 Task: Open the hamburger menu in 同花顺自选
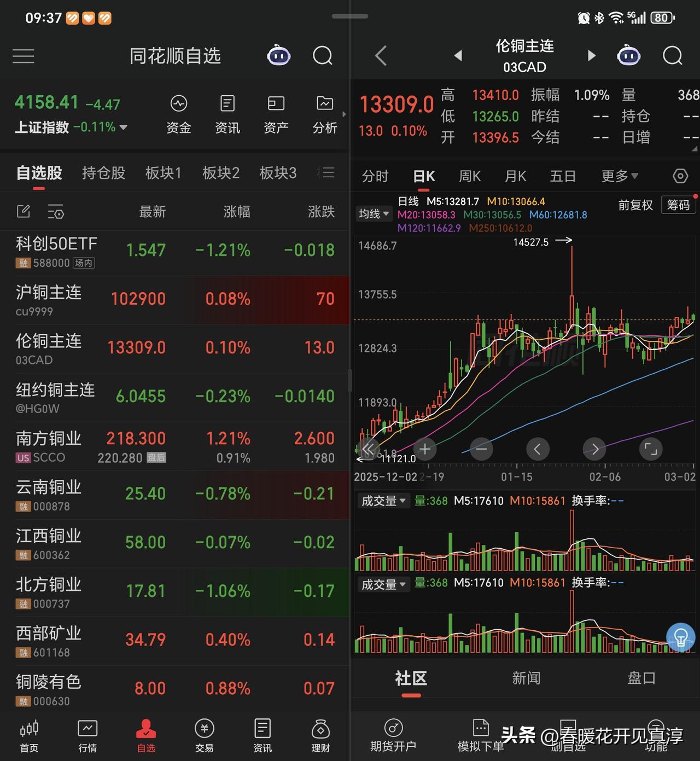coord(24,56)
